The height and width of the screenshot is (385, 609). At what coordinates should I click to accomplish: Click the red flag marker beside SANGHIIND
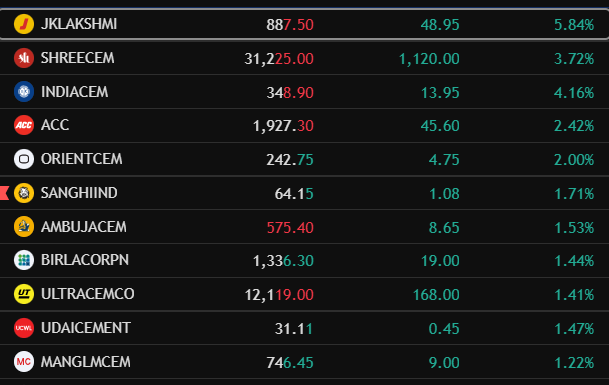point(4,193)
